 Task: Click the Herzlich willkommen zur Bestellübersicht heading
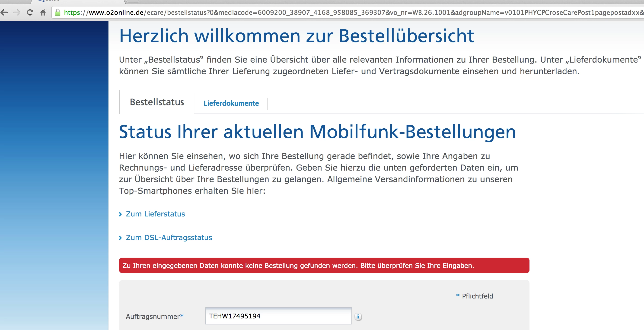tap(296, 36)
